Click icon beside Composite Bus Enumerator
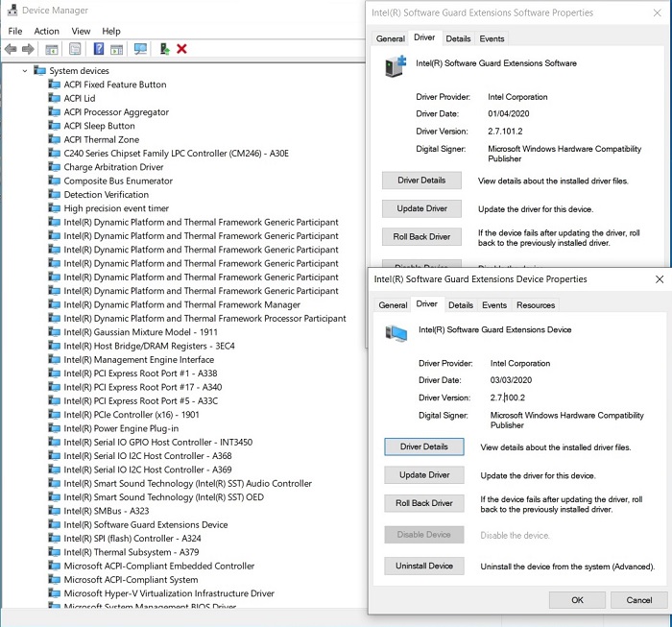672x627 pixels. coord(55,181)
